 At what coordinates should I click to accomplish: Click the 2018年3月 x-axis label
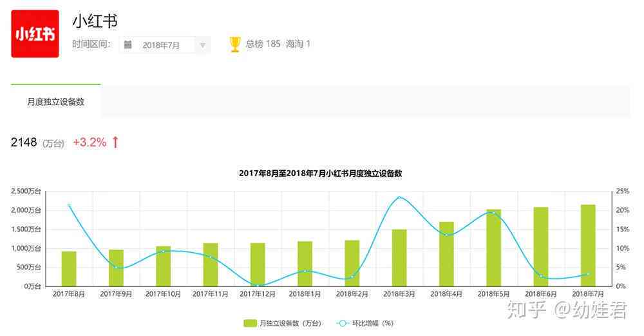399,294
